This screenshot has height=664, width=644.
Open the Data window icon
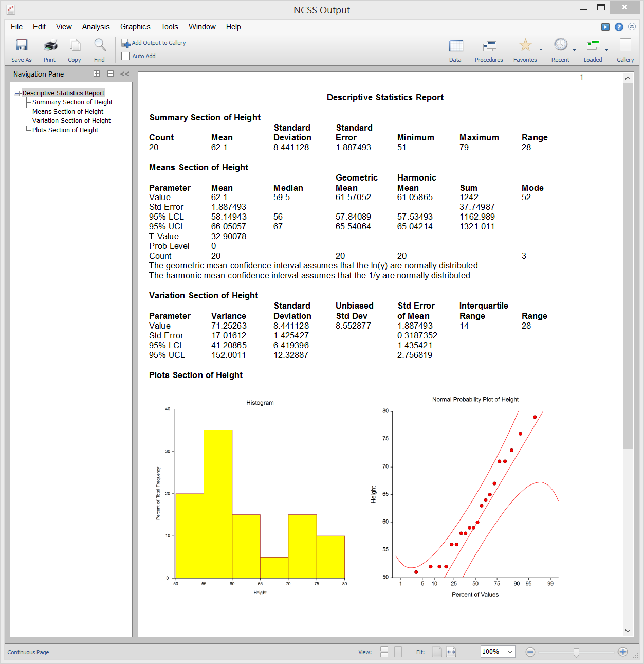pos(456,46)
